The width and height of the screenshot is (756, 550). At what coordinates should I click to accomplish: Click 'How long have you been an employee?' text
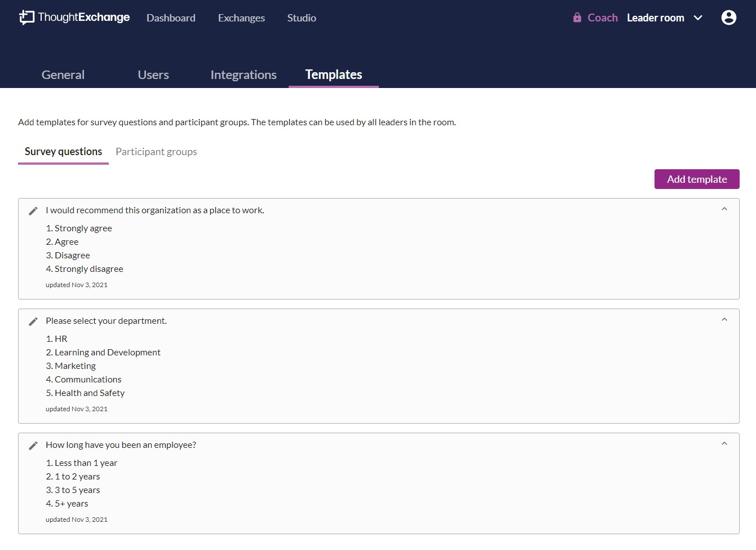point(121,445)
